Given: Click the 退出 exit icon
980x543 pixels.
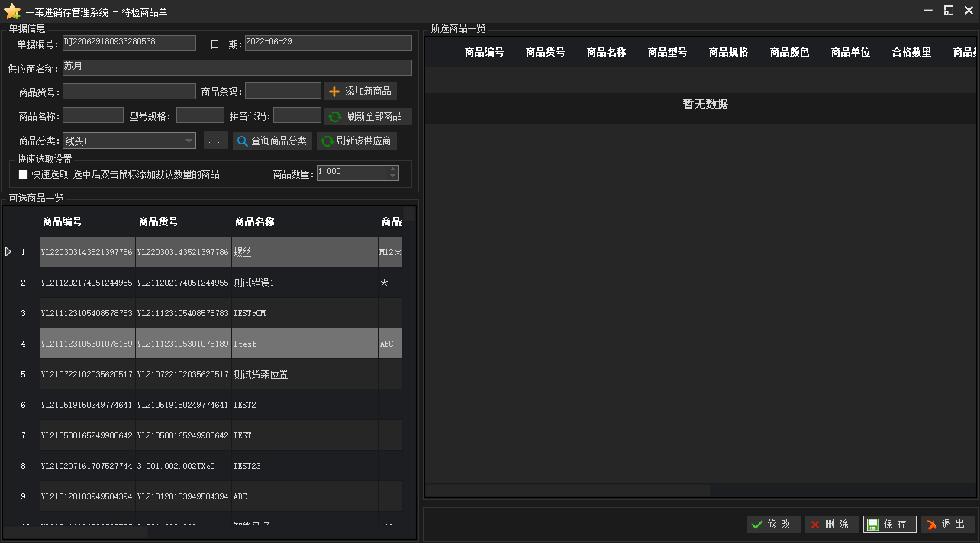Looking at the screenshot, I should (x=931, y=525).
